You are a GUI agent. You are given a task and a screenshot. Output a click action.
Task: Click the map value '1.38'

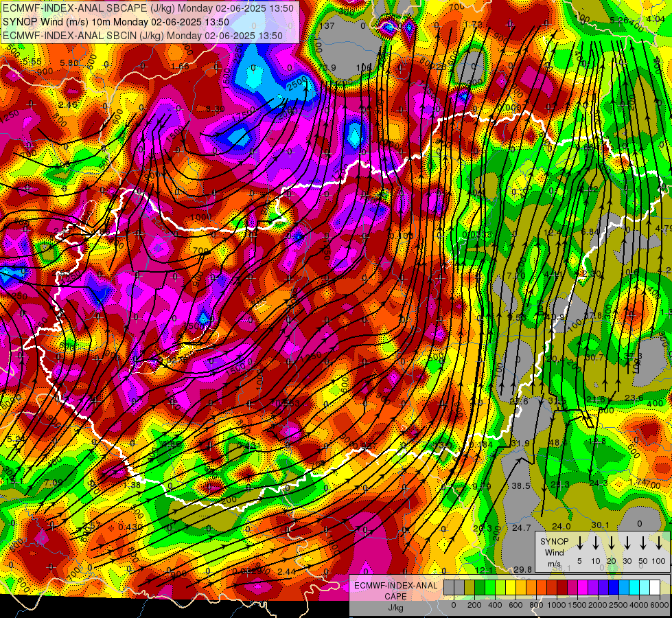pos(132,485)
